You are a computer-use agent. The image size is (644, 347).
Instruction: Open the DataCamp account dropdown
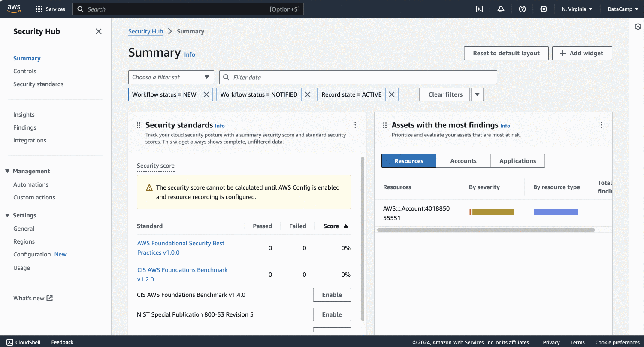(x=623, y=9)
